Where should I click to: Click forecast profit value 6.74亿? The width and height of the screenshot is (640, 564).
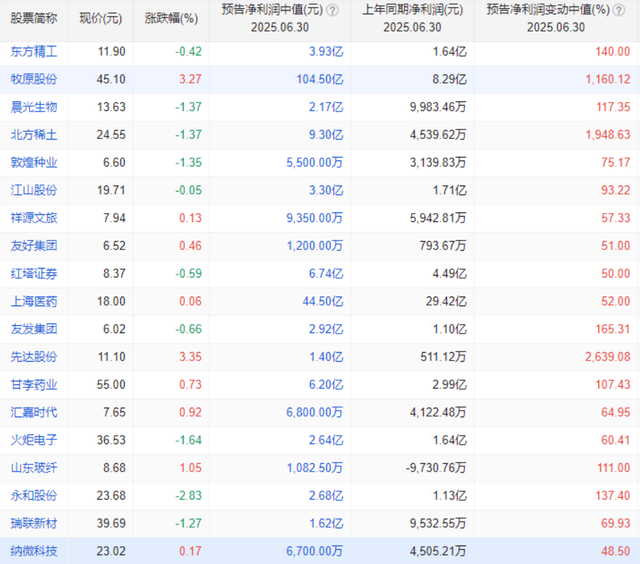point(326,273)
